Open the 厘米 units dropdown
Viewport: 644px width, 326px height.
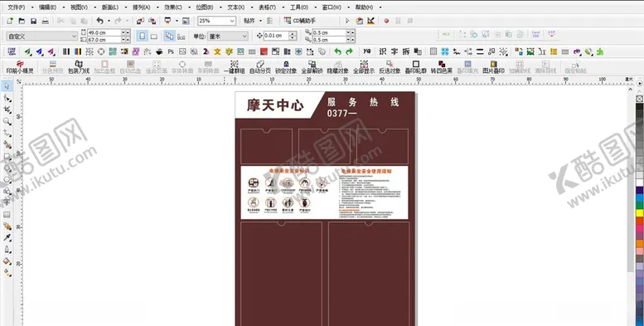point(245,36)
